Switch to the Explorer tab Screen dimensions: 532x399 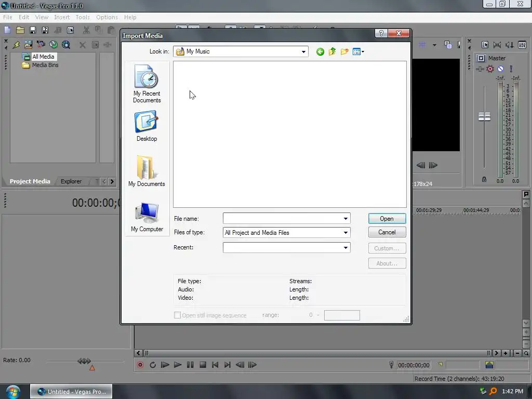[x=71, y=181]
